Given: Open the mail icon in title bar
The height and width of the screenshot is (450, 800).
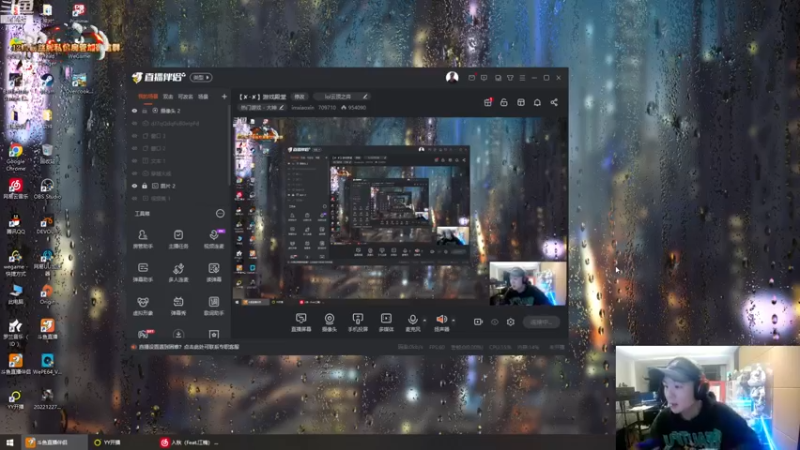Looking at the screenshot, I should click(x=472, y=78).
